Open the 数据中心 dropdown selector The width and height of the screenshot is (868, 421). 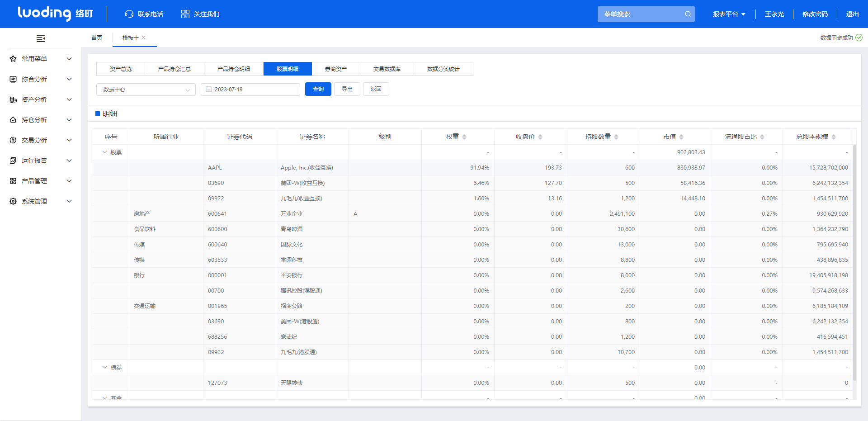click(x=146, y=90)
